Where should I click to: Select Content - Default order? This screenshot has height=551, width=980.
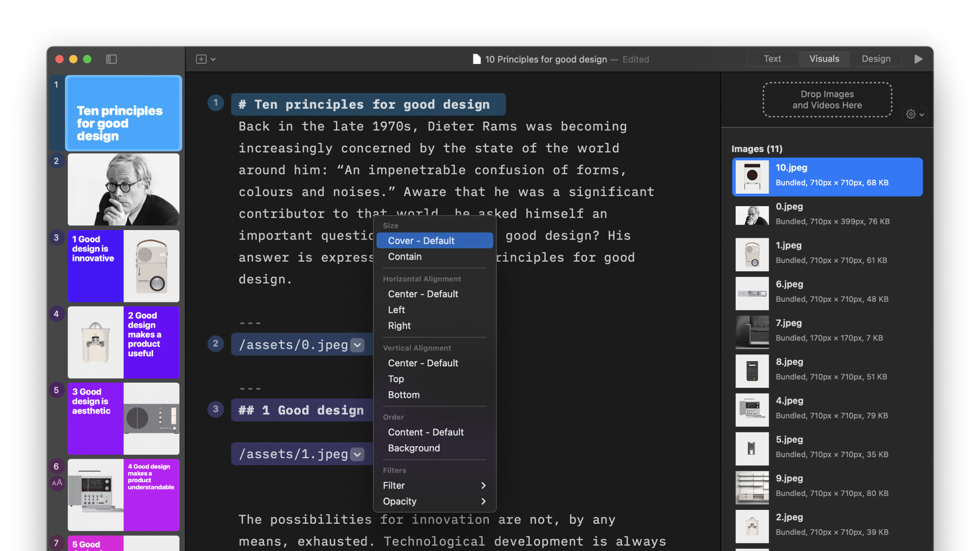pos(434,432)
